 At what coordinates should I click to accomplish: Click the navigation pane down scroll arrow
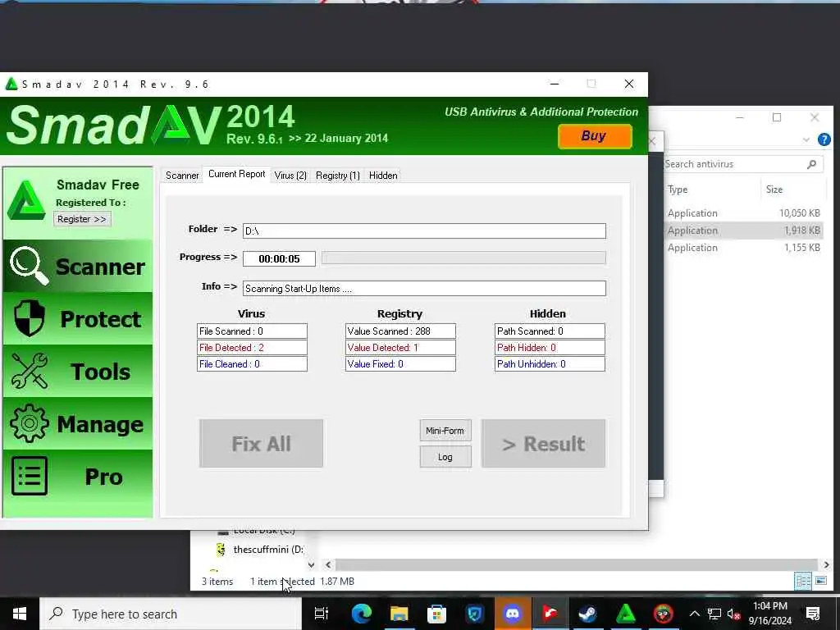click(x=311, y=564)
